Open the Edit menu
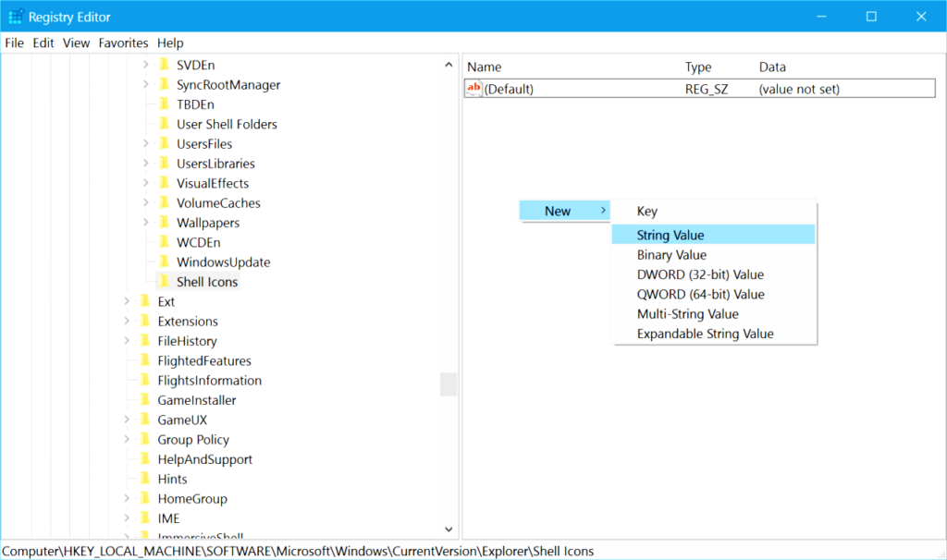The height and width of the screenshot is (560, 947). 43,43
